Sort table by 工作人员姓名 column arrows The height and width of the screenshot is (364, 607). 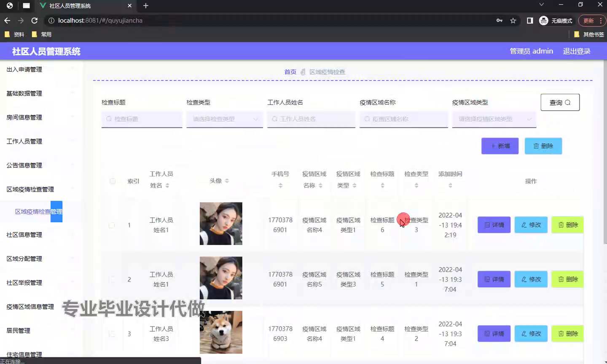coord(167,185)
